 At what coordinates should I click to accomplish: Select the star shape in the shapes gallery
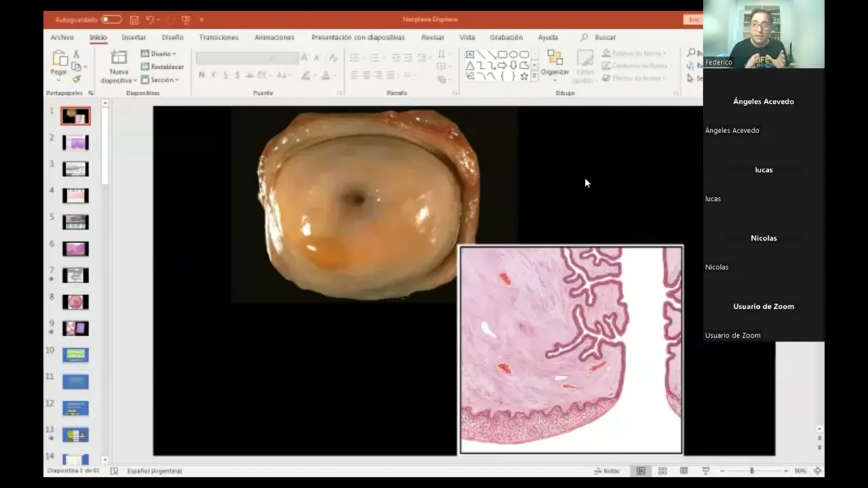pyautogui.click(x=524, y=76)
